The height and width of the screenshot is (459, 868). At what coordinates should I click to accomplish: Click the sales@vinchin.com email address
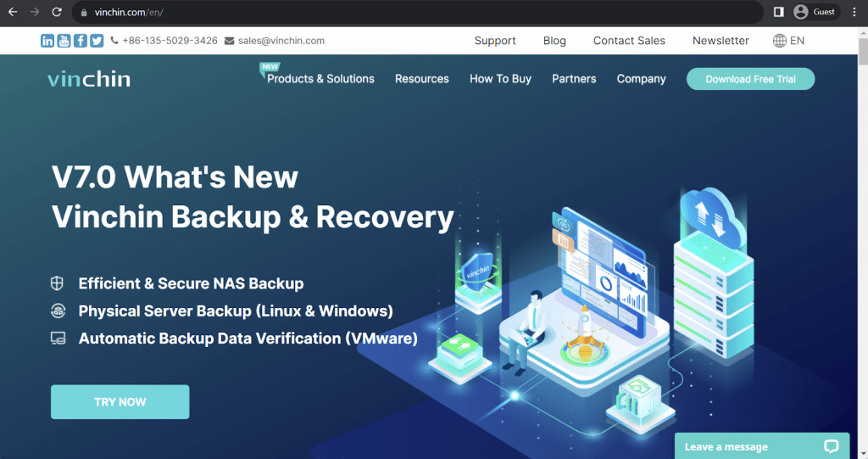point(281,41)
